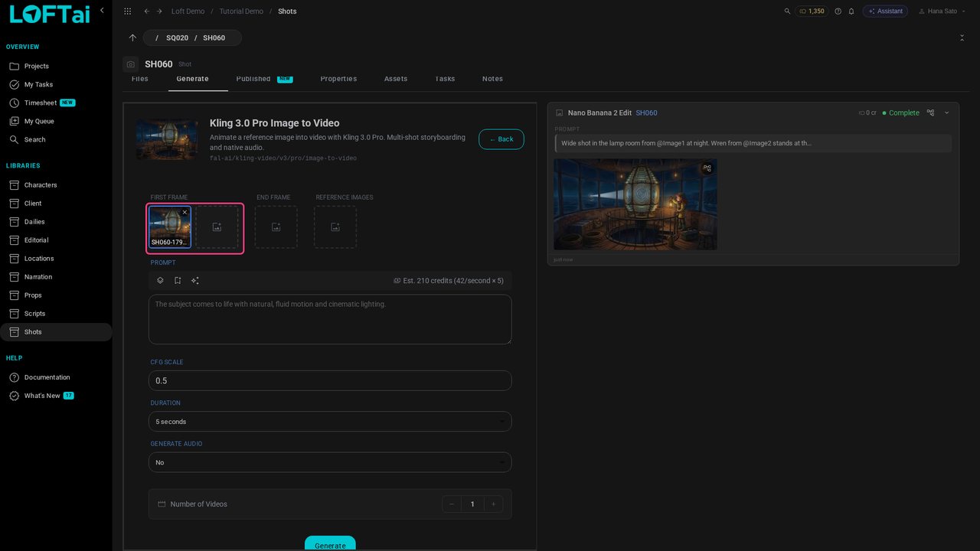Switch to the Notes tab
980x551 pixels.
pos(492,79)
